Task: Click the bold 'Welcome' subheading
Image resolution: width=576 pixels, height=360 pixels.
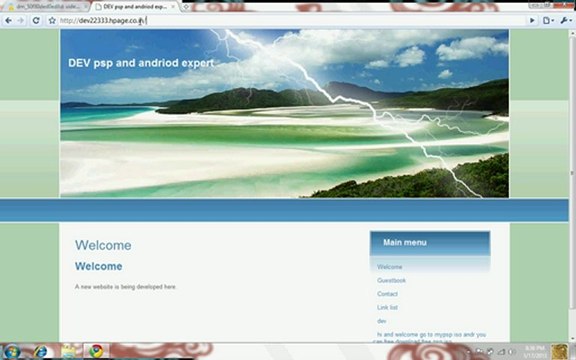Action: coord(98,266)
